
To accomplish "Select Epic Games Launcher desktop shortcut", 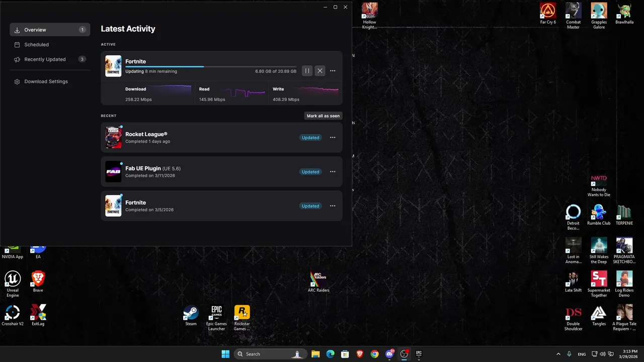I will pyautogui.click(x=216, y=318).
